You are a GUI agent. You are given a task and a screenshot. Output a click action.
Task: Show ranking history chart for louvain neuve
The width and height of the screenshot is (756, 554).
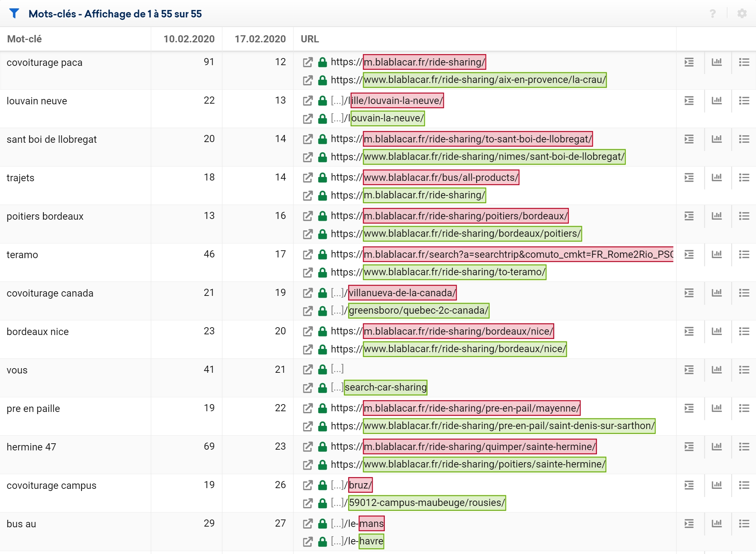(x=716, y=101)
